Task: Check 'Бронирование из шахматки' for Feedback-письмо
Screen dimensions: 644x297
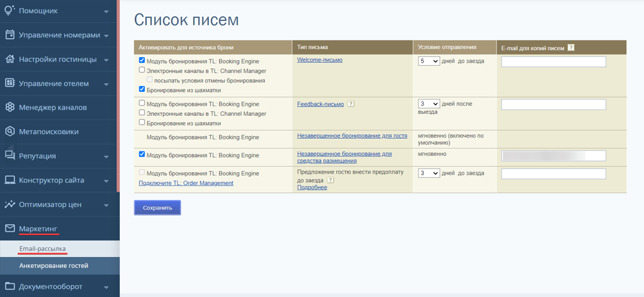Action: pos(142,122)
